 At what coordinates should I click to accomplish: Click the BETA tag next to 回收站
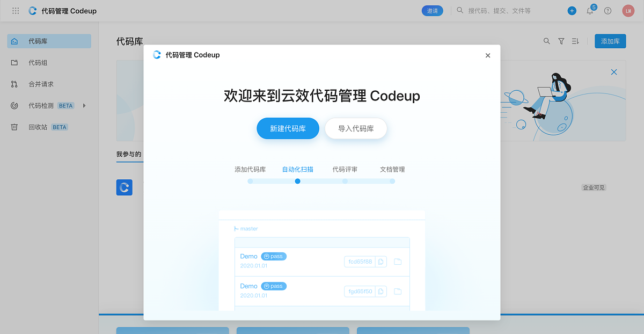point(60,127)
